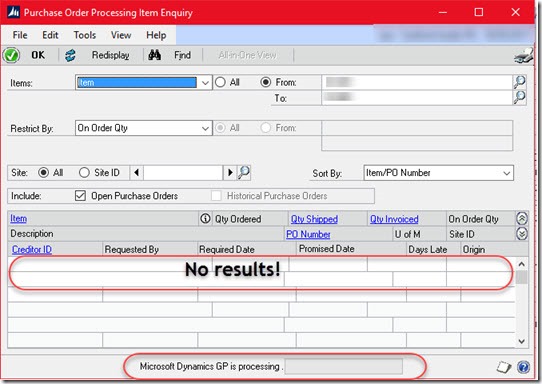This screenshot has height=384, width=542.
Task: Click the green OK checkmark icon
Action: click(11, 55)
